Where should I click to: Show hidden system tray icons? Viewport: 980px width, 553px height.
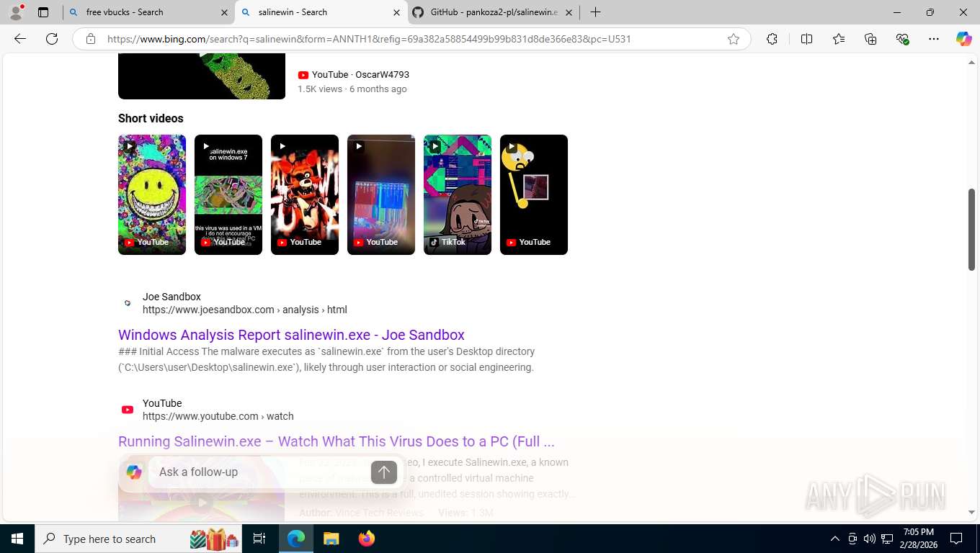[835, 539]
